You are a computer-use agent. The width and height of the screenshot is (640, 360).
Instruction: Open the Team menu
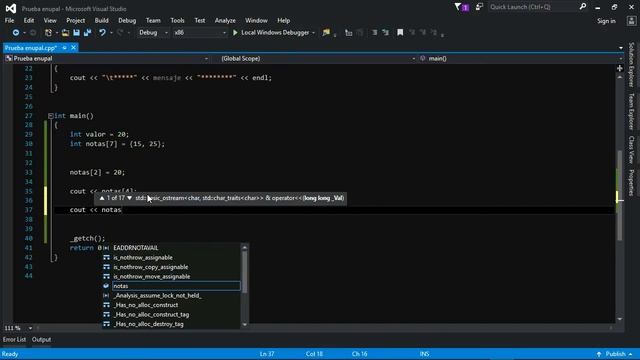coord(153,20)
